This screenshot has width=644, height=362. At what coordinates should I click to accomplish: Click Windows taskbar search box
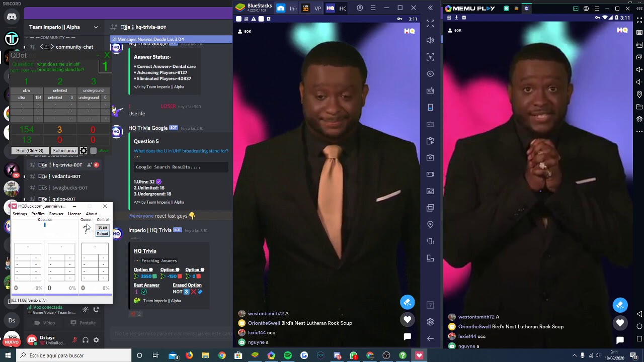click(x=74, y=355)
